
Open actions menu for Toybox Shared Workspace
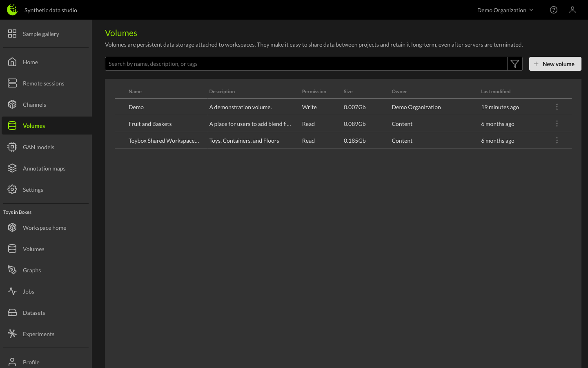tap(557, 141)
